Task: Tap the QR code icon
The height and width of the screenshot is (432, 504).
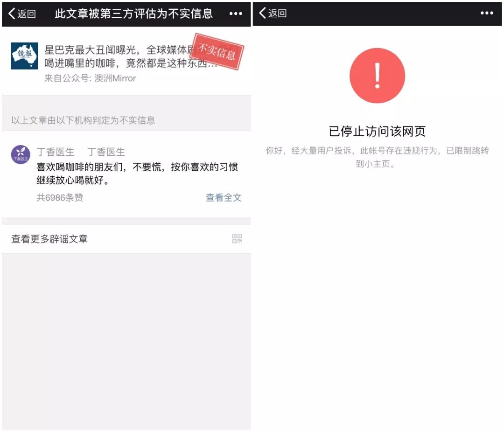Action: pos(237,238)
